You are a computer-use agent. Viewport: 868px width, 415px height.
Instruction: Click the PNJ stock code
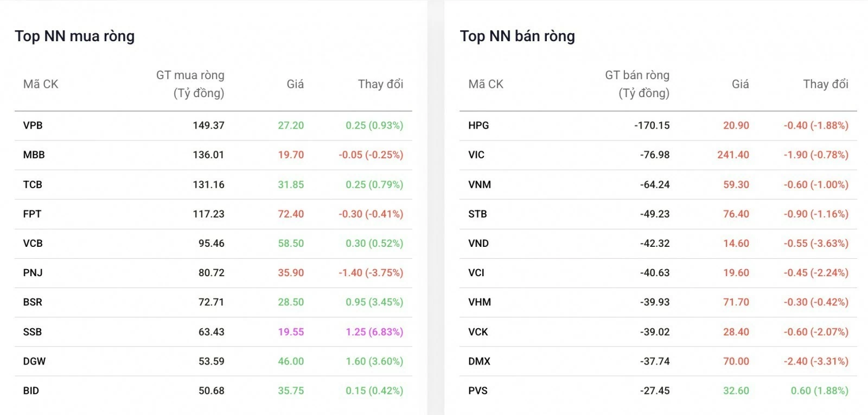click(x=33, y=272)
